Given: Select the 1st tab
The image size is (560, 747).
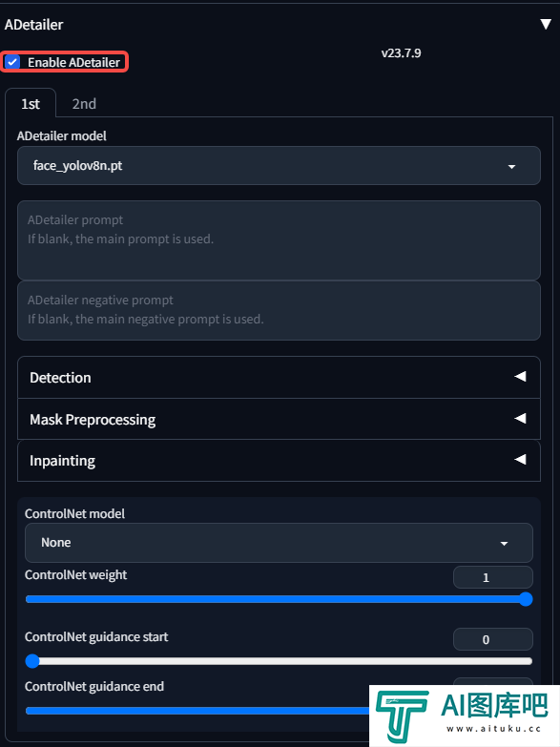Looking at the screenshot, I should tap(31, 103).
